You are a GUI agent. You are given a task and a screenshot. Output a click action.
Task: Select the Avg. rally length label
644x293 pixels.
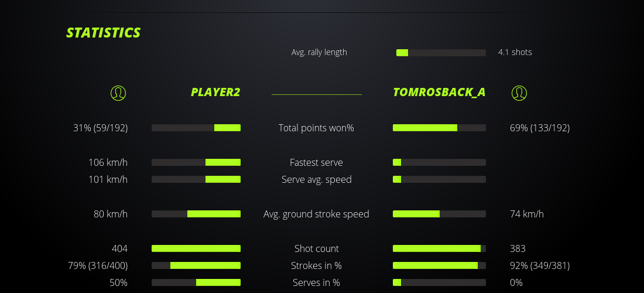click(x=319, y=52)
